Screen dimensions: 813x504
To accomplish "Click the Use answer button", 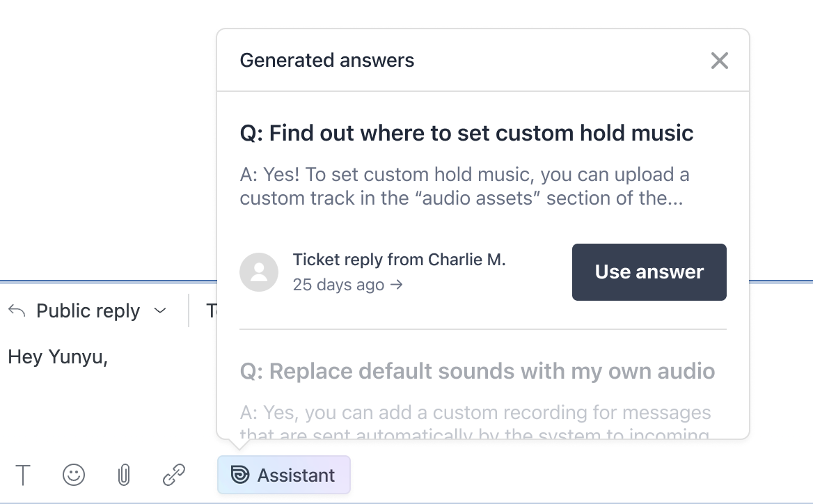I will tap(649, 272).
